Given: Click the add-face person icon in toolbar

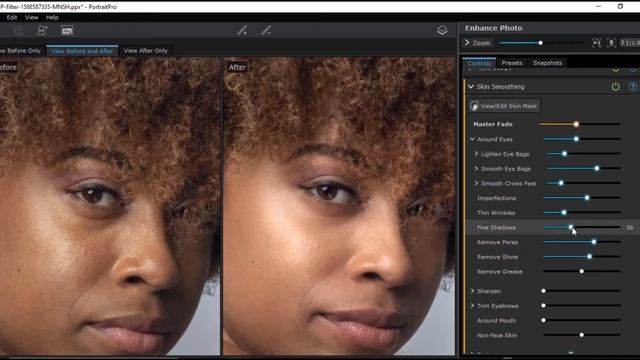Looking at the screenshot, I should (42, 30).
